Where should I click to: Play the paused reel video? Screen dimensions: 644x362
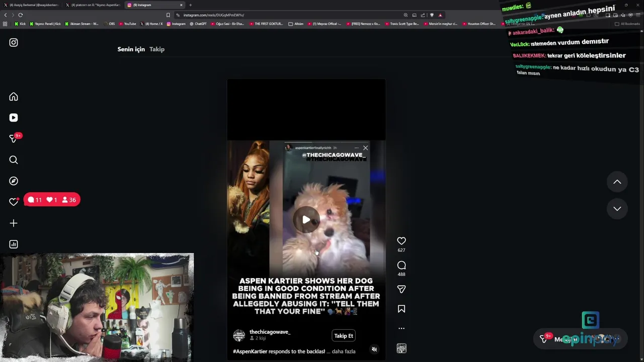click(x=306, y=220)
